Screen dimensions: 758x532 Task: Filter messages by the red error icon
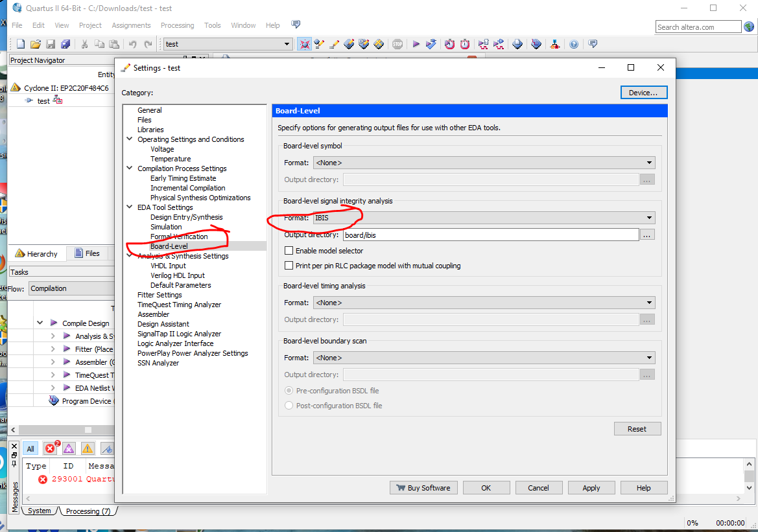click(51, 448)
